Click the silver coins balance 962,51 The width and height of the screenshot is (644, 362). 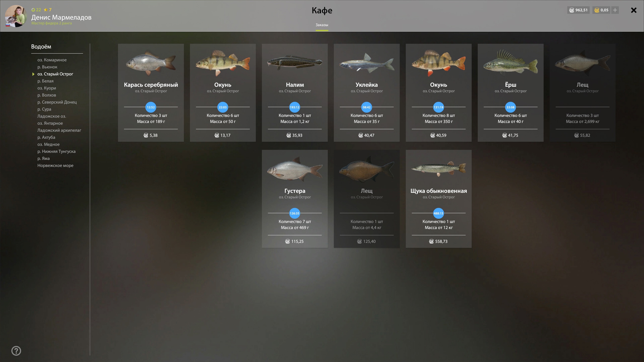(x=578, y=10)
